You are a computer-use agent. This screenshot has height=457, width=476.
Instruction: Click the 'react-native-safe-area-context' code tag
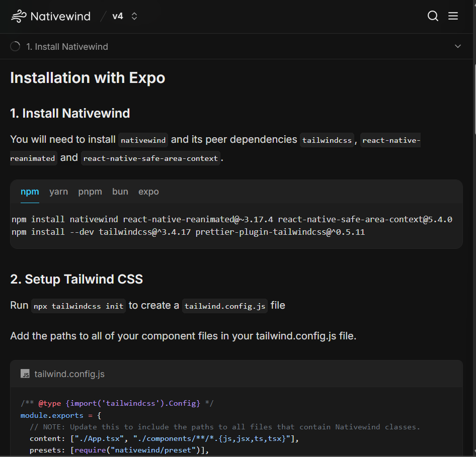[x=150, y=158]
